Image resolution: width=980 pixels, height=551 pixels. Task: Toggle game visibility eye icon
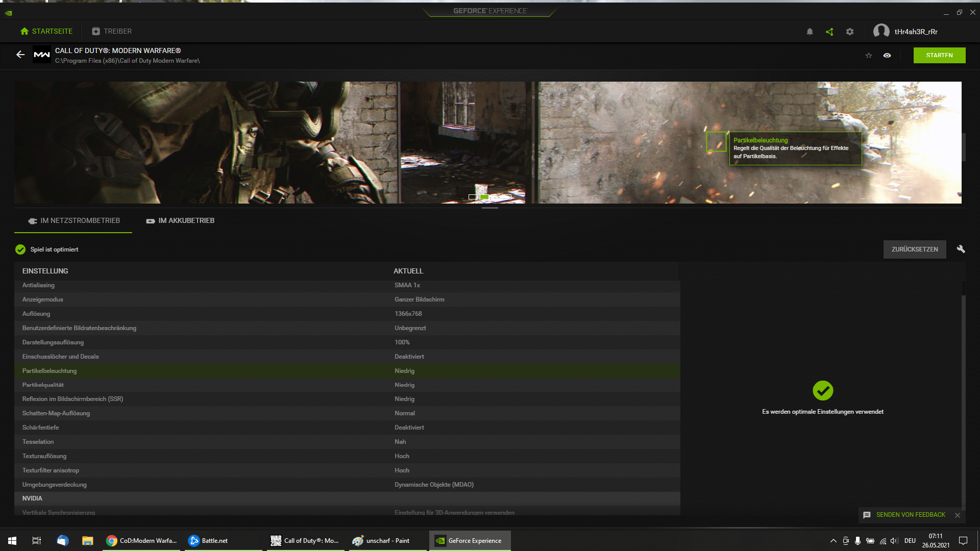click(887, 55)
